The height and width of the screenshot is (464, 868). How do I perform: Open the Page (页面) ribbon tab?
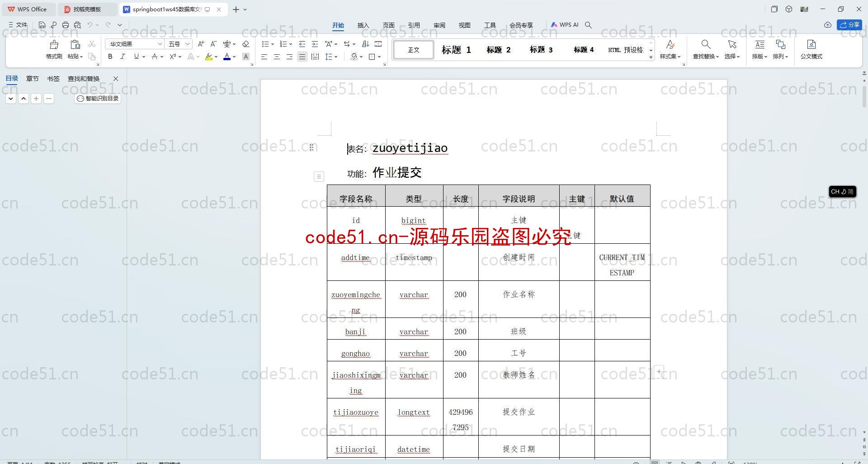pyautogui.click(x=388, y=25)
